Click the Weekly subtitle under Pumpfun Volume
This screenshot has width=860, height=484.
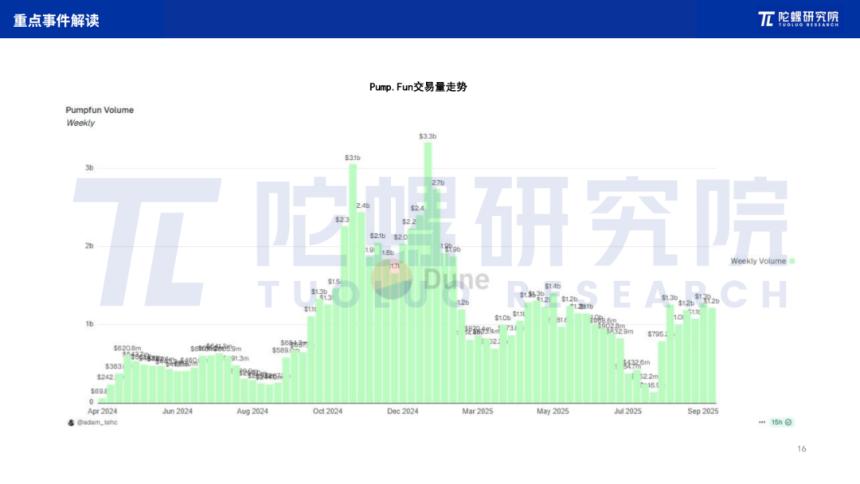80,123
